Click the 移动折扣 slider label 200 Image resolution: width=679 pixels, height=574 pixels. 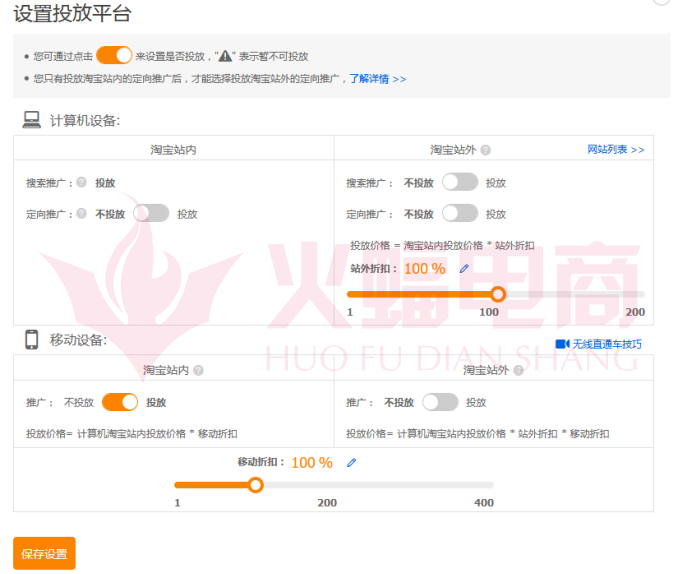point(327,503)
